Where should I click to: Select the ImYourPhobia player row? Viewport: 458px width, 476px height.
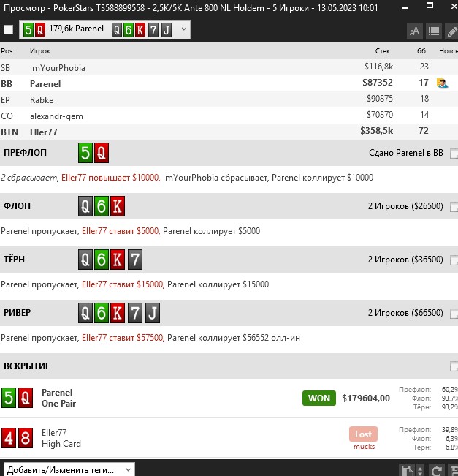pos(229,67)
